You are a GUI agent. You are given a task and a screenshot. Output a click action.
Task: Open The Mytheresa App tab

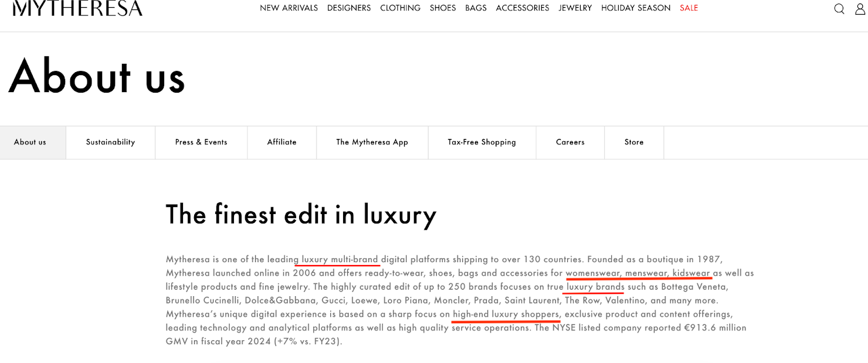click(x=372, y=143)
